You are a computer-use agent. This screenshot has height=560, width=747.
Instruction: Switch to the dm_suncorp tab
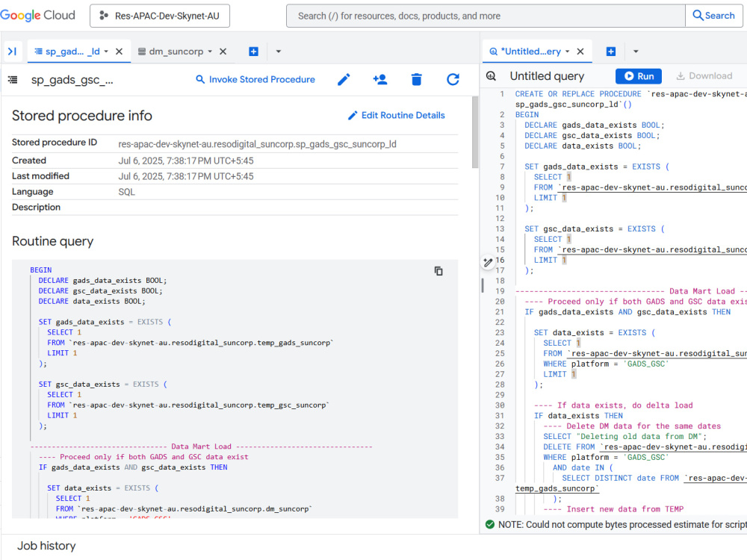click(x=176, y=52)
